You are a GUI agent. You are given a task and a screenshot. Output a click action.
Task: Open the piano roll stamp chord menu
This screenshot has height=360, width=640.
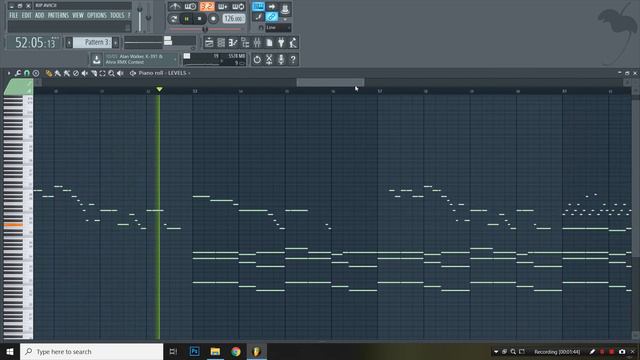pos(36,73)
